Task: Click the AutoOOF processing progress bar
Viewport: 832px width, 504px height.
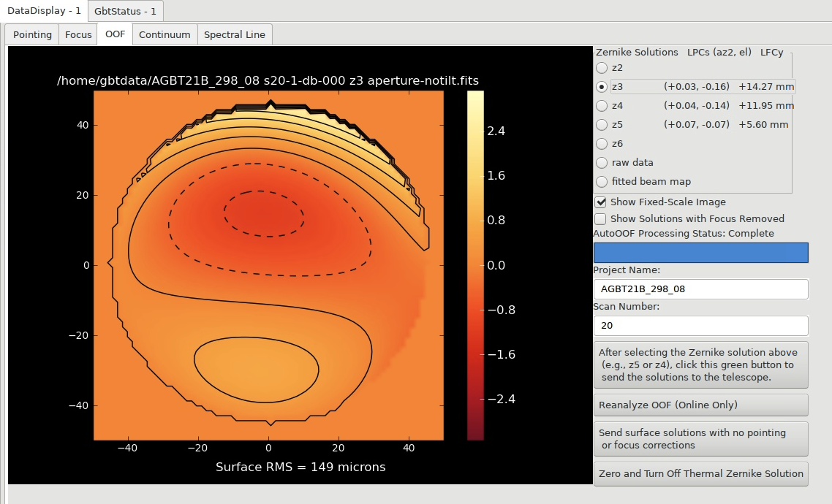Action: click(700, 253)
